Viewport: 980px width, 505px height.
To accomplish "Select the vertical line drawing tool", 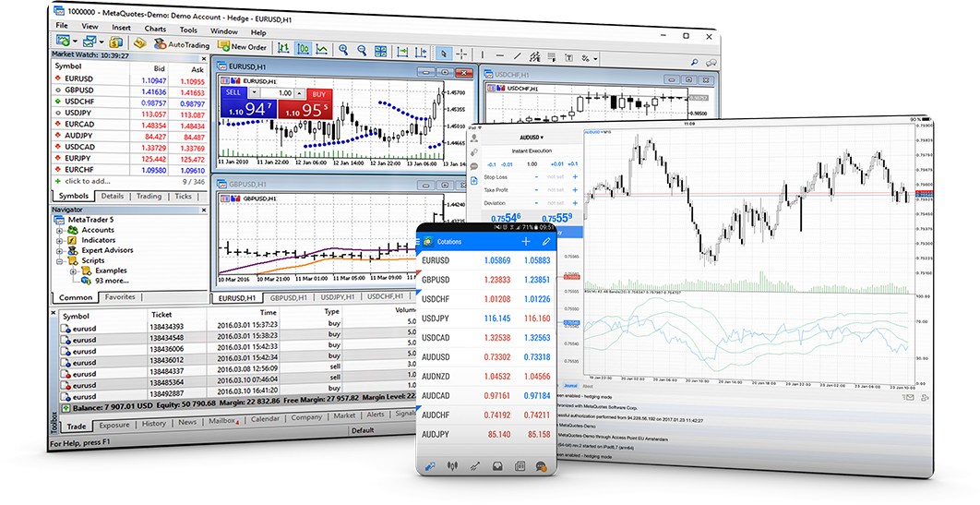I will click(x=484, y=54).
